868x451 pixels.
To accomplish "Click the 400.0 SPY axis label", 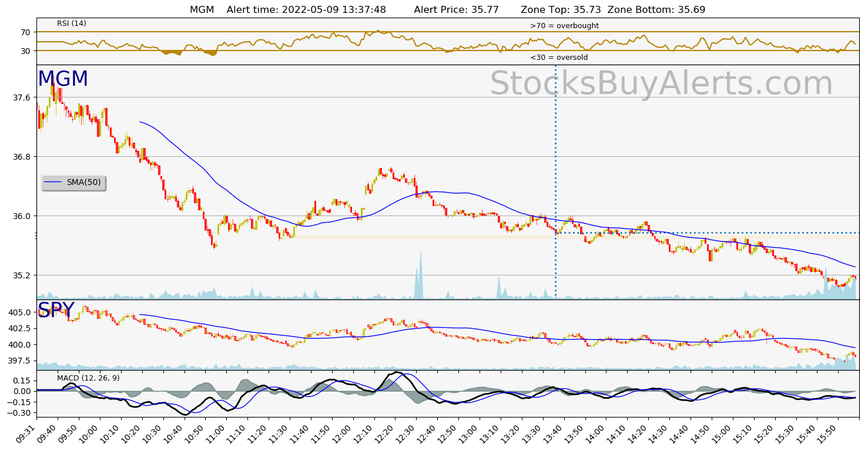I will pyautogui.click(x=21, y=345).
